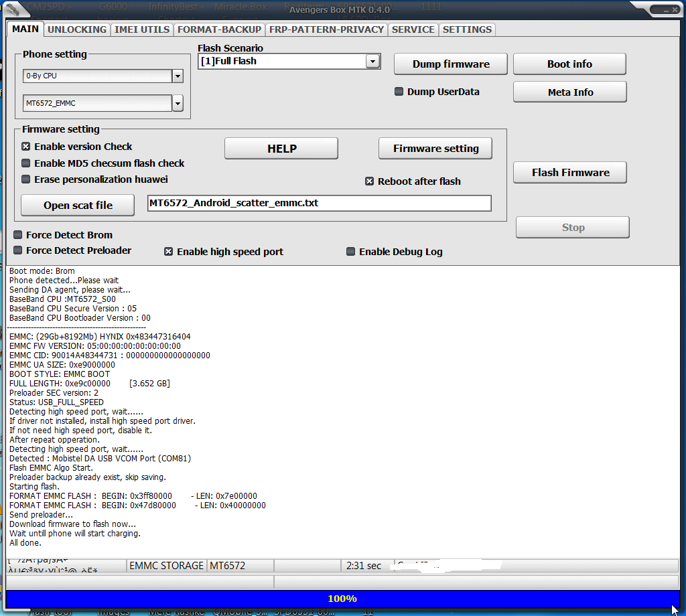Screen dimensions: 686x616
Task: Click 'Flash EMMC Algo Start.' log line
Action: point(51,468)
